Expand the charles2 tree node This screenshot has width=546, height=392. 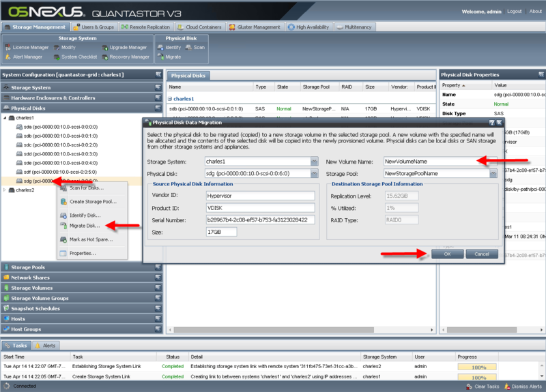click(x=5, y=190)
